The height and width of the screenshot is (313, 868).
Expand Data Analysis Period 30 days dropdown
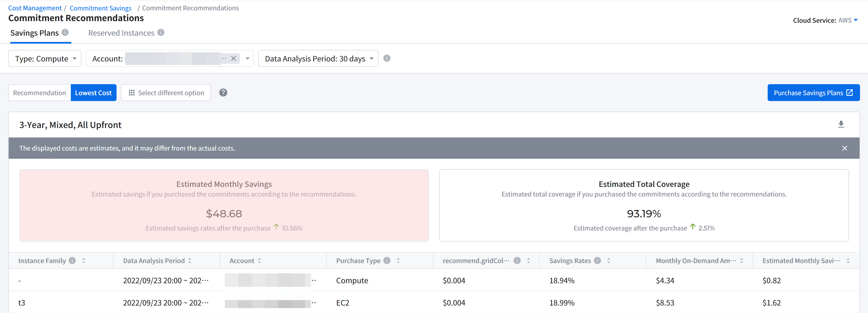tap(318, 59)
